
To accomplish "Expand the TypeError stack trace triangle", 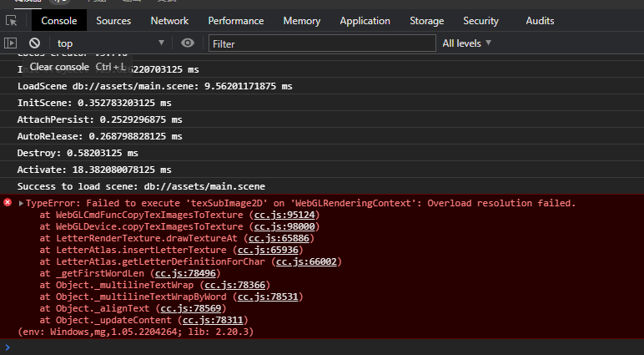I will [x=21, y=203].
